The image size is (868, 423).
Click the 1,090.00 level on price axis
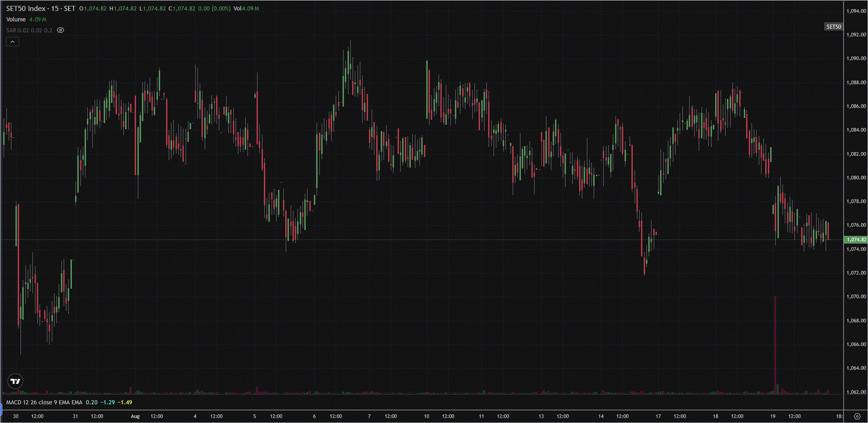tap(856, 58)
